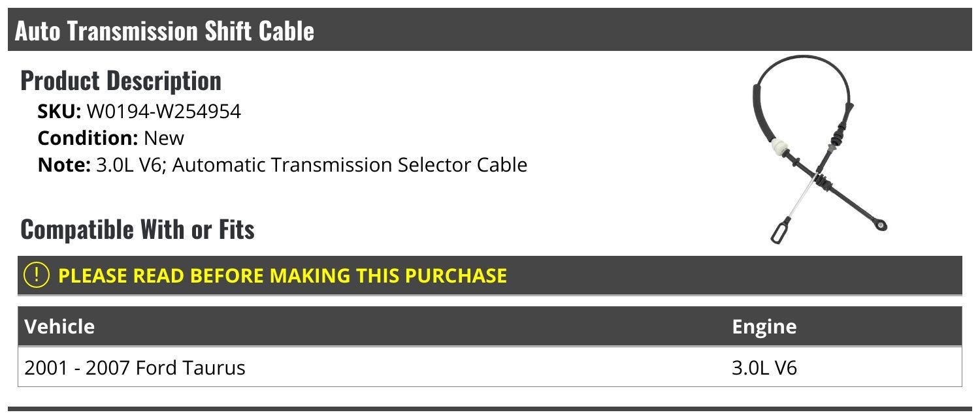Click the 2001 - 2007 Ford Taurus row

click(135, 368)
